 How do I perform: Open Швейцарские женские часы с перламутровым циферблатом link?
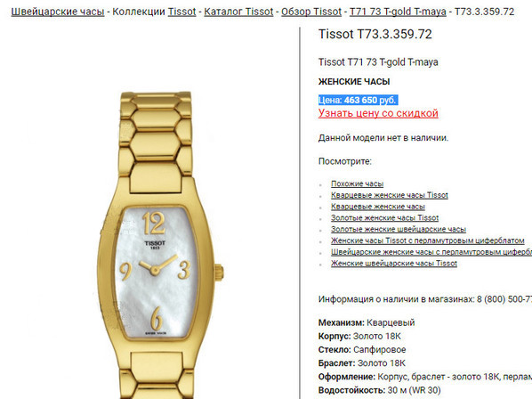431,252
